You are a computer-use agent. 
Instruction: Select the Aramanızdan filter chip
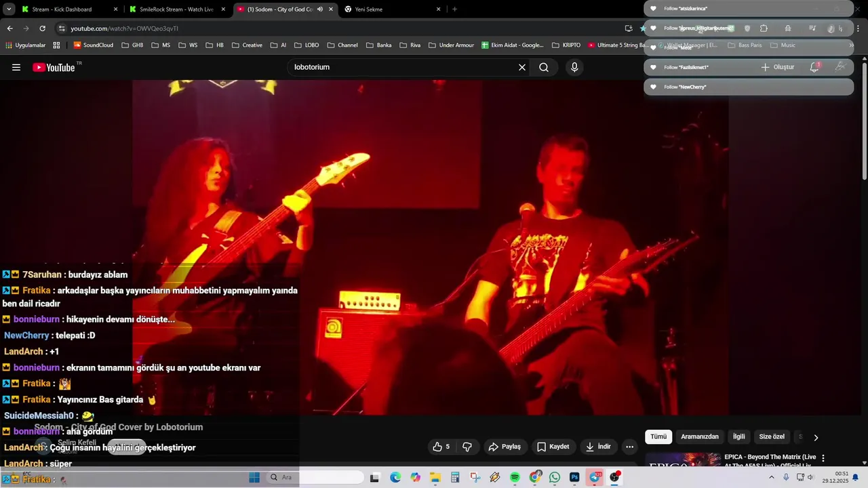[x=699, y=437]
